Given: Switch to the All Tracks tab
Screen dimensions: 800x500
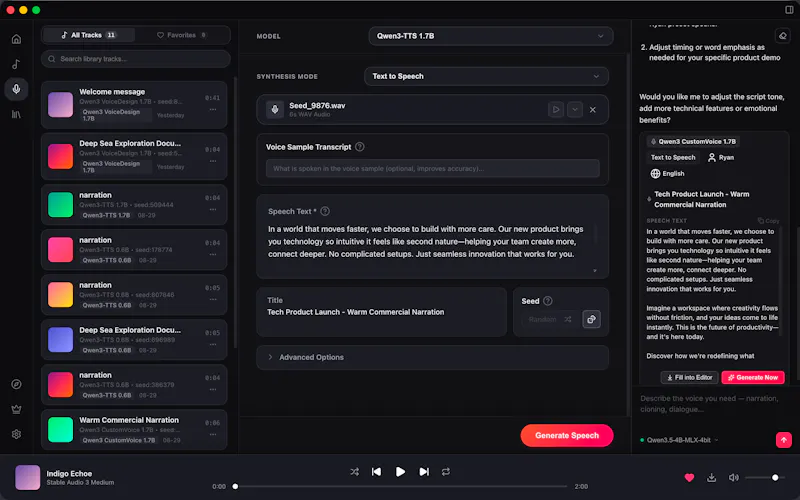Looking at the screenshot, I should [89, 35].
